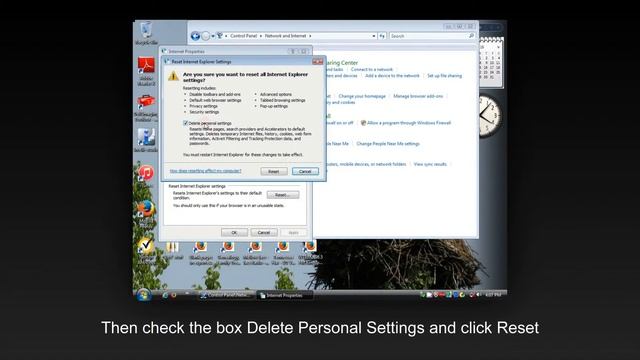Expand the arrow after Network and Internet breadcrumb
The image size is (640, 360).
[310, 36]
